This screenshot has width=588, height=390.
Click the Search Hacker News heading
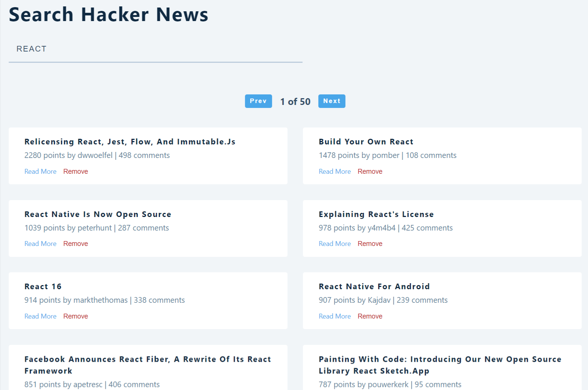coord(108,15)
